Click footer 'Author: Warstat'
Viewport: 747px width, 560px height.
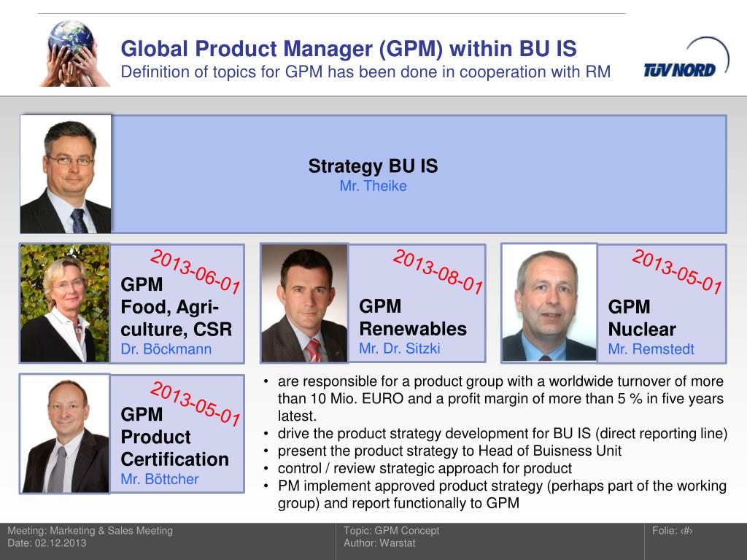coord(379,542)
